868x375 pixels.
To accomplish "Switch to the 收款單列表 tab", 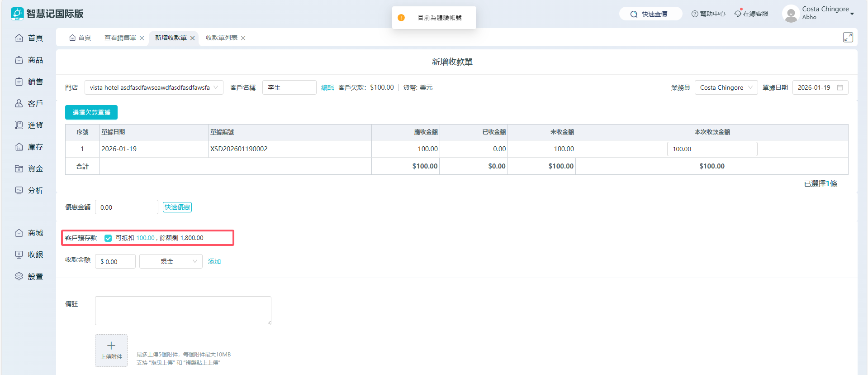I will (x=222, y=38).
